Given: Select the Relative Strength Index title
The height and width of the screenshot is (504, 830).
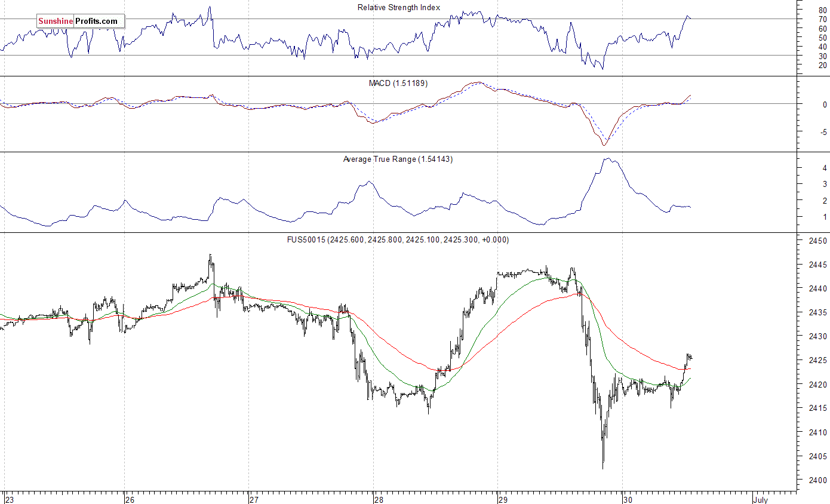Looking at the screenshot, I should [399, 8].
